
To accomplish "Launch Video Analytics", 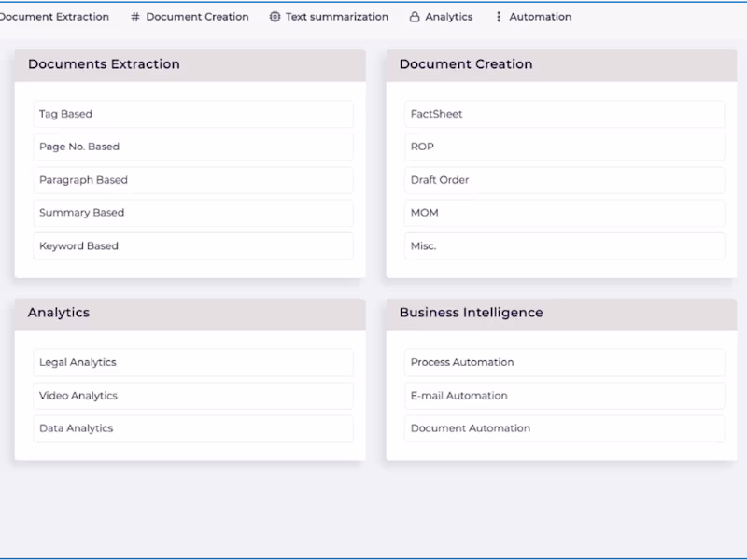I will pos(192,396).
